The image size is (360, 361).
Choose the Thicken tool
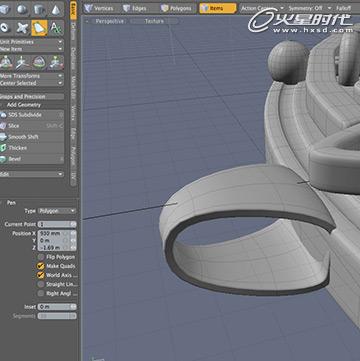[32, 148]
